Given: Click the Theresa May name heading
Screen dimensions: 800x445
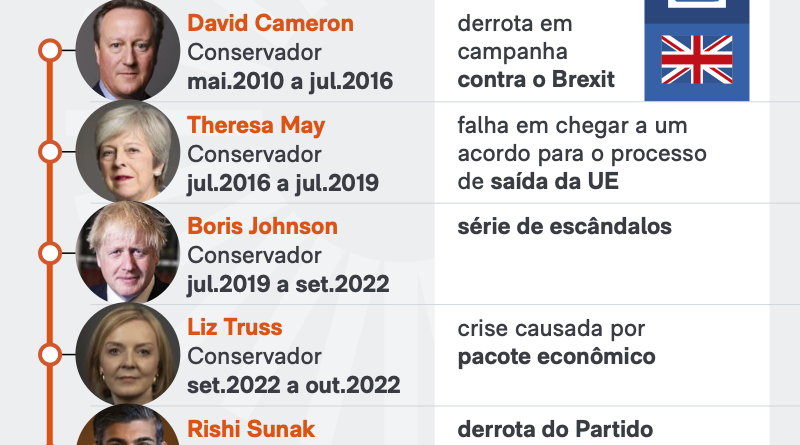Looking at the screenshot, I should (256, 126).
